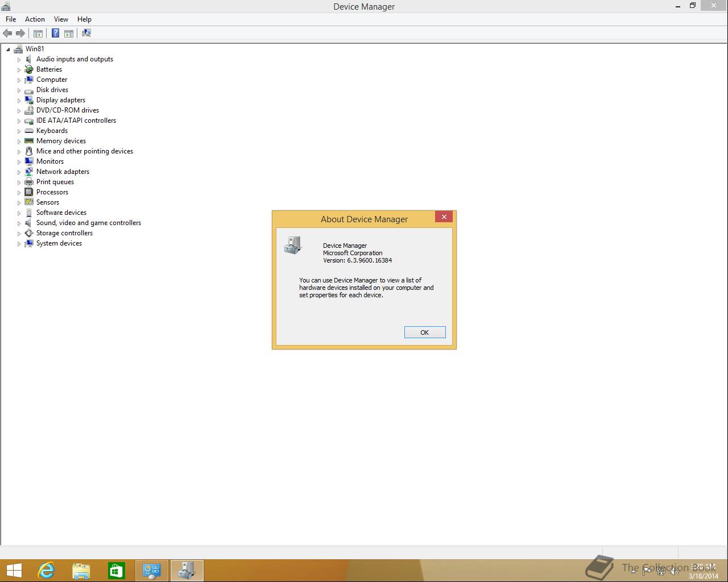
Task: Click the volume speaker tray icon
Action: point(675,571)
